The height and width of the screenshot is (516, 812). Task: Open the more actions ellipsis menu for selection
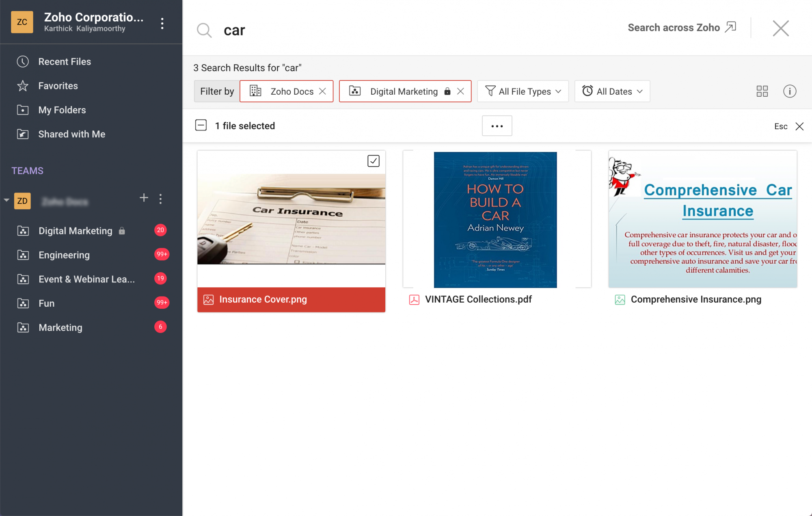497,126
